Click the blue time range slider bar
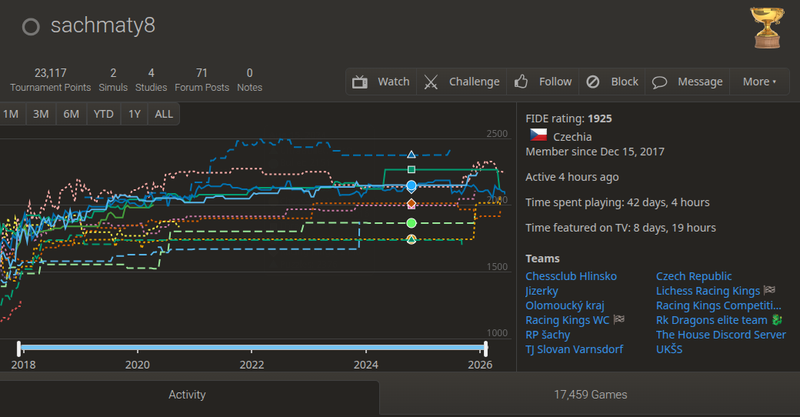 252,348
